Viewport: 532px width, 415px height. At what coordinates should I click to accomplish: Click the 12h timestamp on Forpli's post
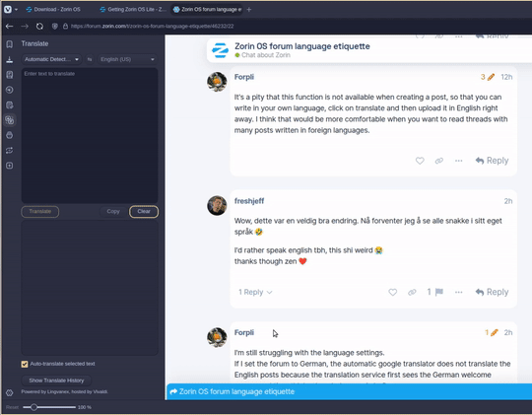coord(506,77)
